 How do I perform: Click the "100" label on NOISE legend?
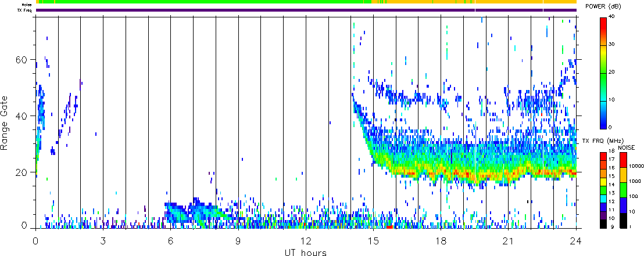tap(633, 197)
